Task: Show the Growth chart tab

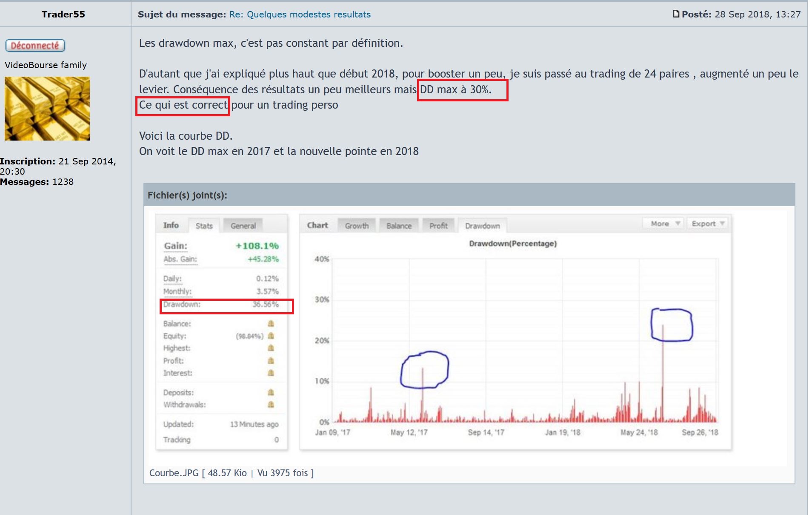Action: (357, 226)
